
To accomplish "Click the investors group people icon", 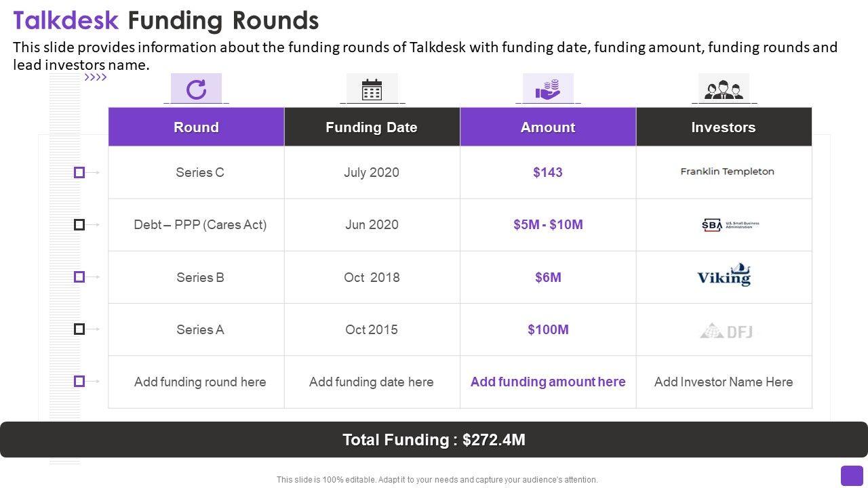I will [x=724, y=89].
